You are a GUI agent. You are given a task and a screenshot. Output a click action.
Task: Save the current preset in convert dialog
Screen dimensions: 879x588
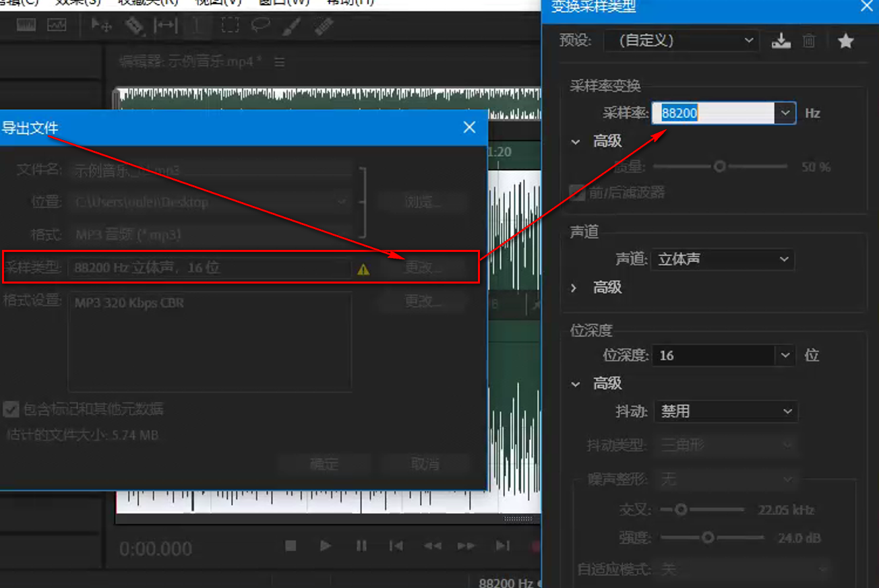[781, 41]
